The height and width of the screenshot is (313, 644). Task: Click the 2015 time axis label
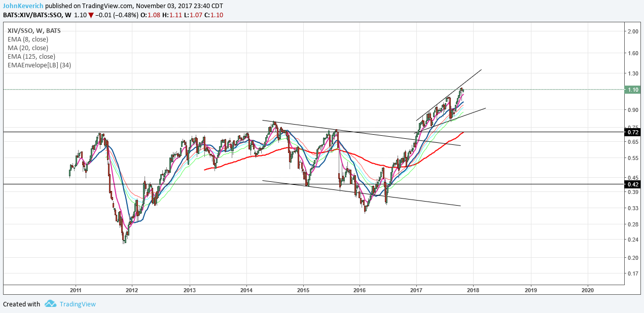(x=303, y=290)
